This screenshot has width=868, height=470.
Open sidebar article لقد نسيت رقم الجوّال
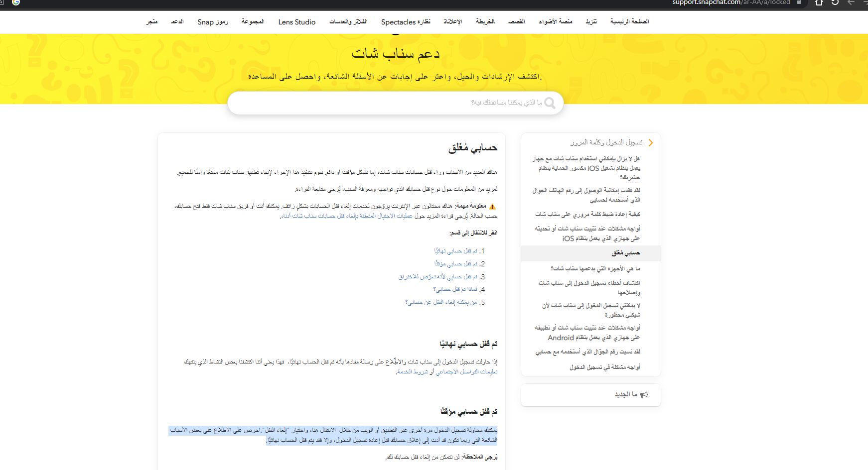click(587, 352)
